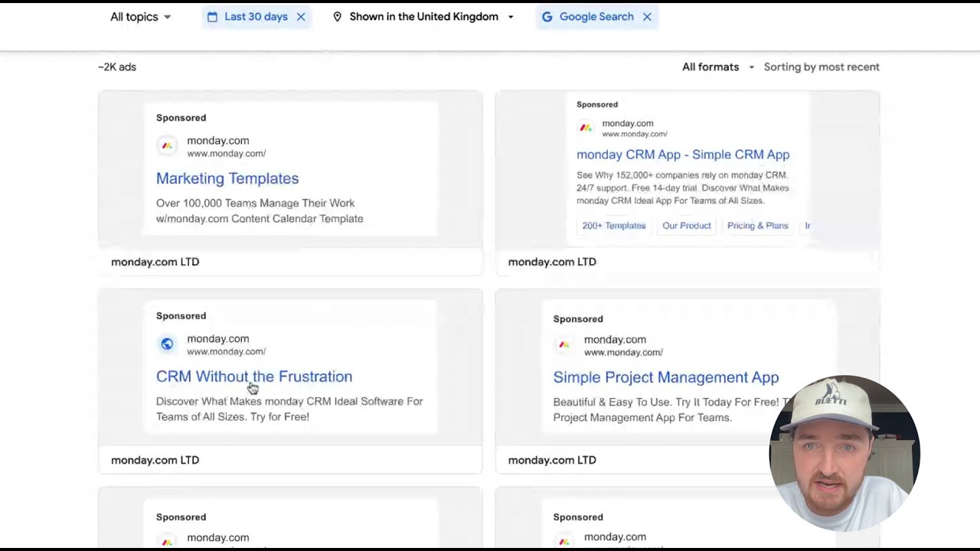
Task: Click the location pin icon
Action: point(337,17)
